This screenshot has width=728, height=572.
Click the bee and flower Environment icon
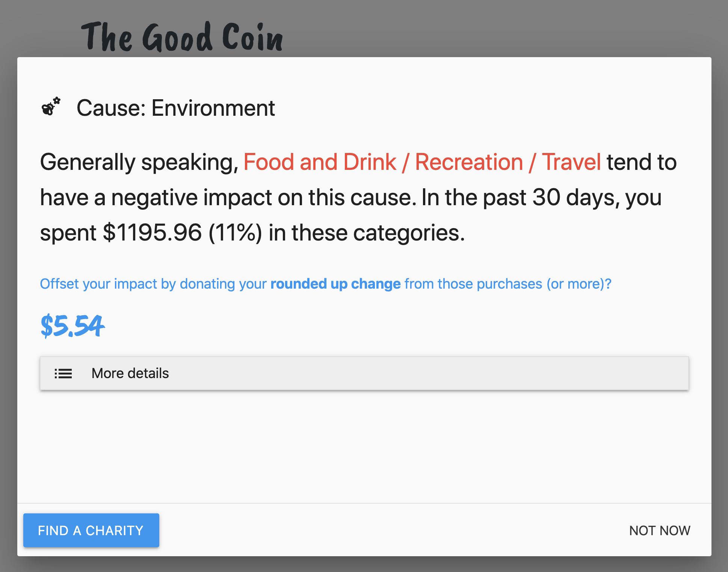[51, 106]
